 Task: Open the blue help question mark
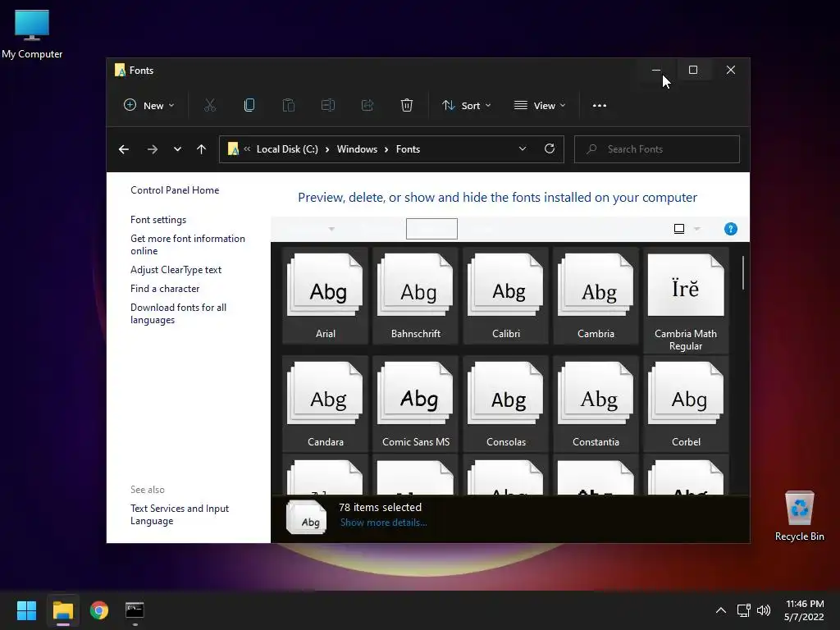click(x=731, y=230)
